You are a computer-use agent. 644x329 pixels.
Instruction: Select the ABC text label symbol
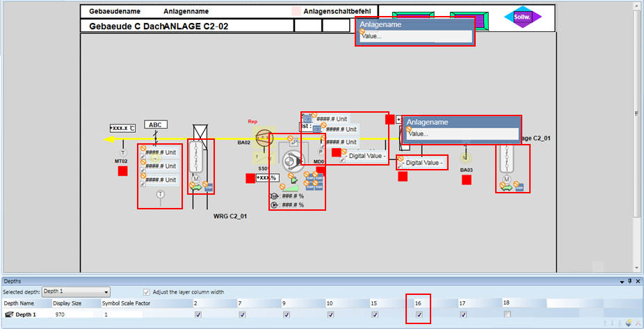[156, 125]
